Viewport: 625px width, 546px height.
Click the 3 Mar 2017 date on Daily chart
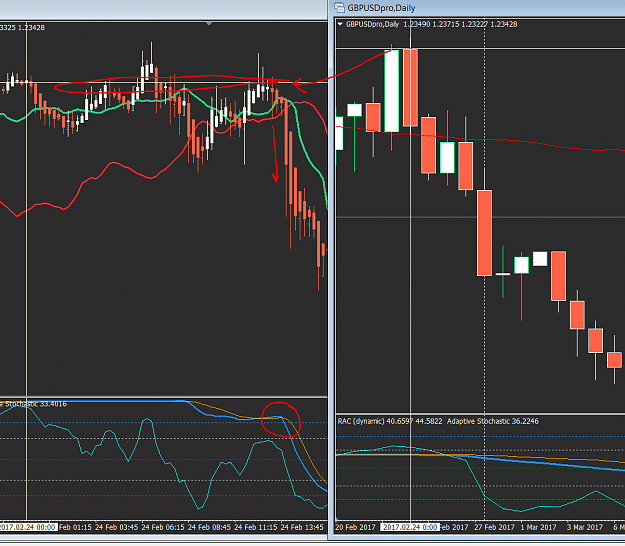point(585,527)
